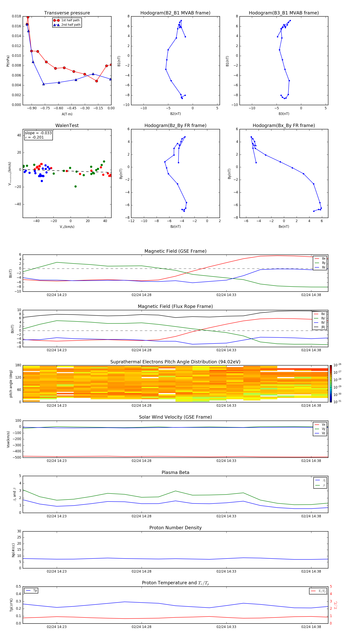Click the Bz entry in GSE magnetic field legend

pyautogui.click(x=320, y=268)
